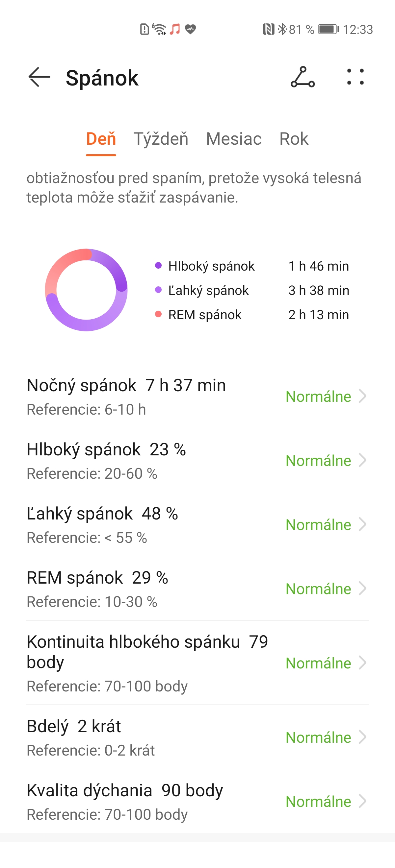
Task: Expand Nočný spánok details chevron
Action: tap(363, 396)
